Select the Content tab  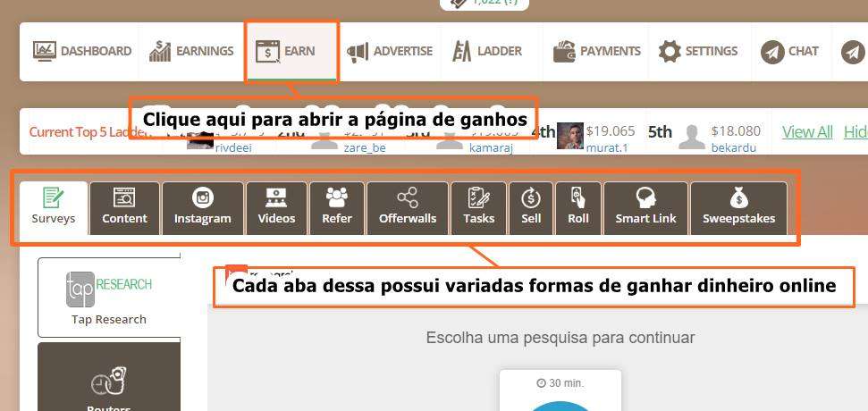tap(125, 207)
